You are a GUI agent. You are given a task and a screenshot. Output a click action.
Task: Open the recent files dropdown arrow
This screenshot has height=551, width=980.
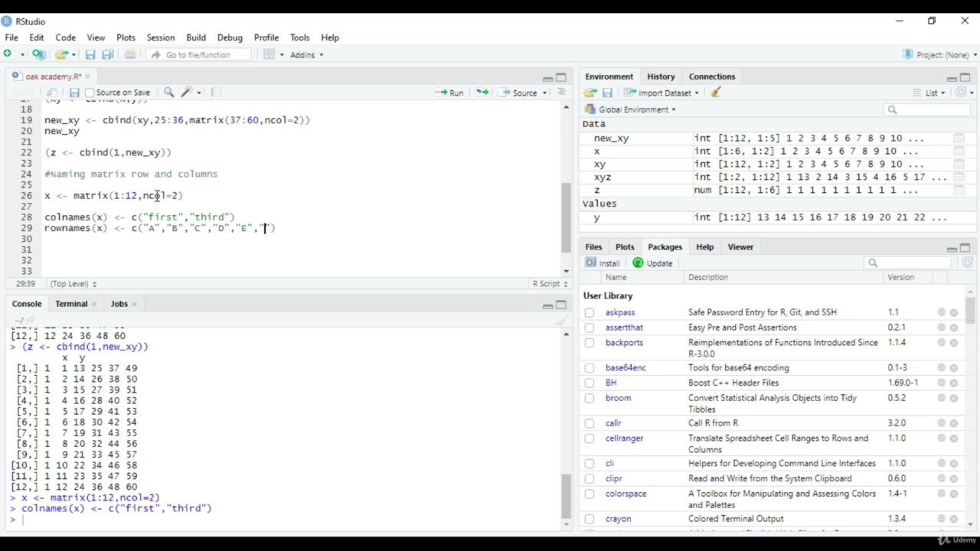click(x=73, y=54)
